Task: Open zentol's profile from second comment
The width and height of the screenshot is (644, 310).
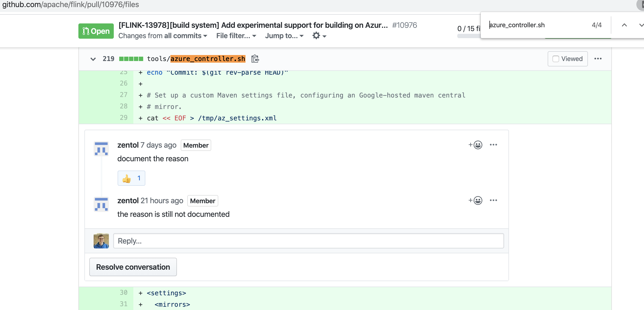Action: click(x=128, y=201)
